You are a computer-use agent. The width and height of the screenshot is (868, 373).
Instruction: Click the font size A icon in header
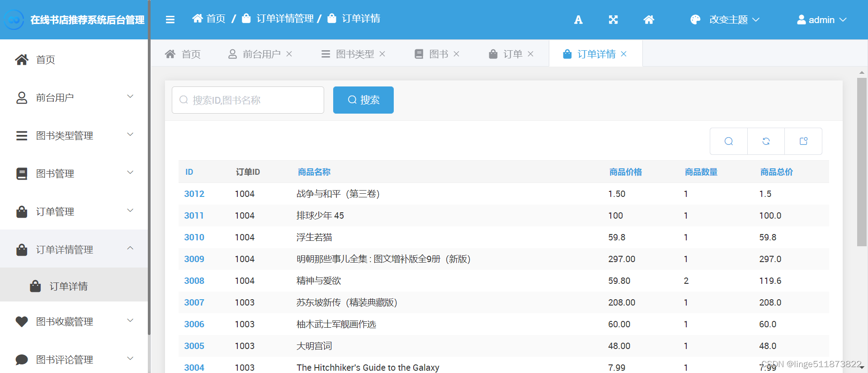coord(578,19)
